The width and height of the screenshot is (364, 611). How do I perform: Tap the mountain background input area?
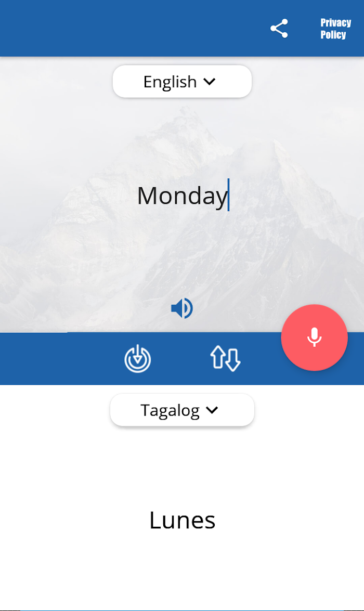click(78, 253)
